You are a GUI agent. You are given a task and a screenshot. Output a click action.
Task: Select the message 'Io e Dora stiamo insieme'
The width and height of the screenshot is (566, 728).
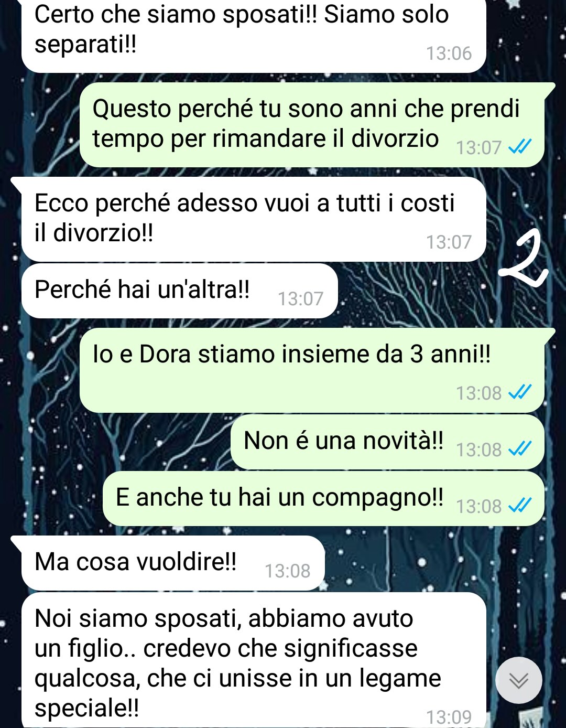(312, 370)
